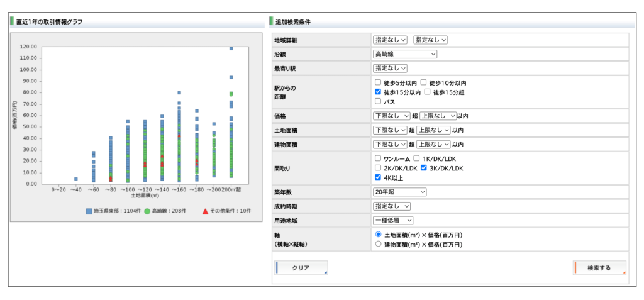This screenshot has width=644, height=300.
Task: Expand the 最寄り駅 dropdown
Action: (390, 68)
